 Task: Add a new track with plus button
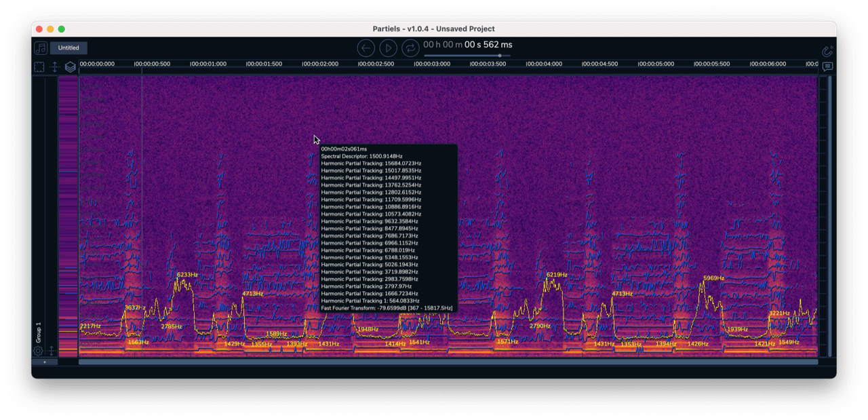[x=45, y=362]
